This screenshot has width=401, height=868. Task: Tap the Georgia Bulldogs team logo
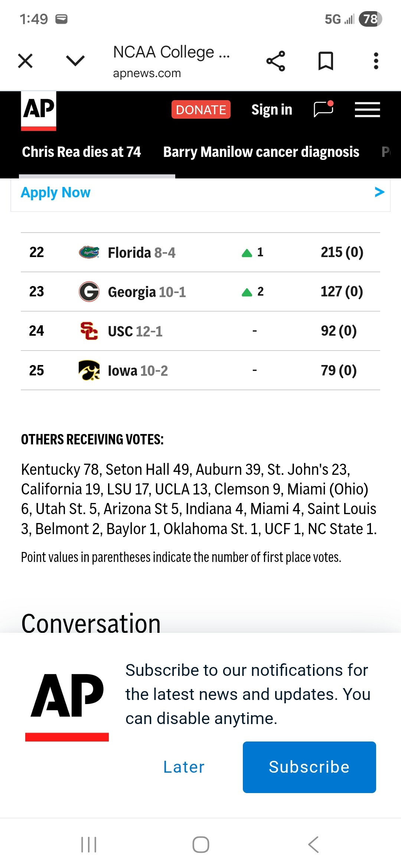[89, 292]
